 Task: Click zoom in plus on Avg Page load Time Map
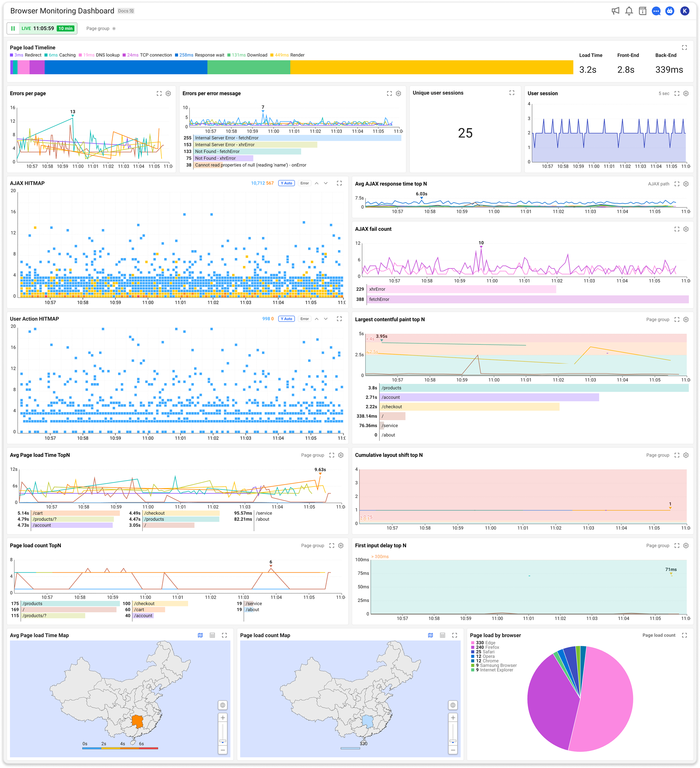[222, 717]
